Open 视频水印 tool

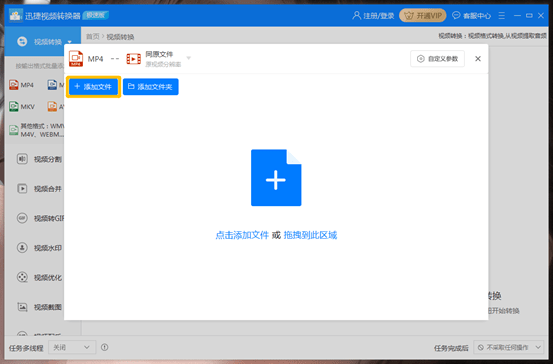point(39,248)
